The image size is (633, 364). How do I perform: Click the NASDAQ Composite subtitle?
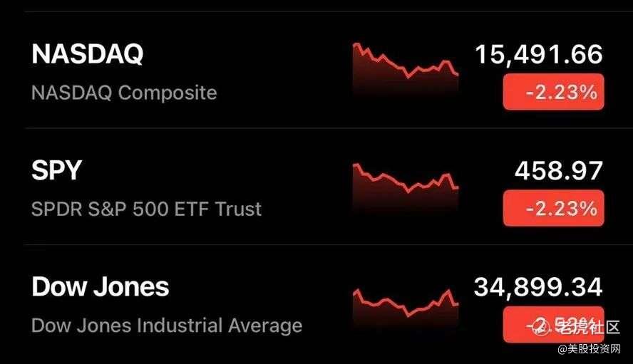tap(124, 93)
